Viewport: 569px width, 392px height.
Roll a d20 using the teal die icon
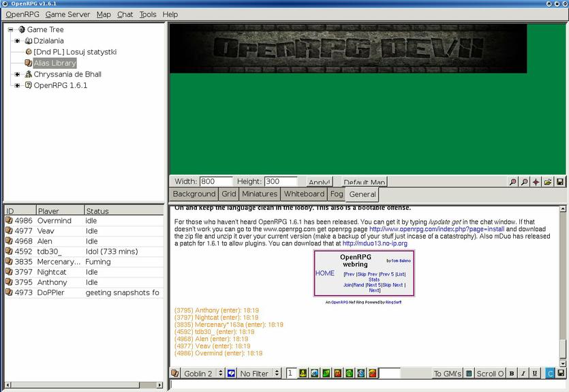[x=361, y=373]
